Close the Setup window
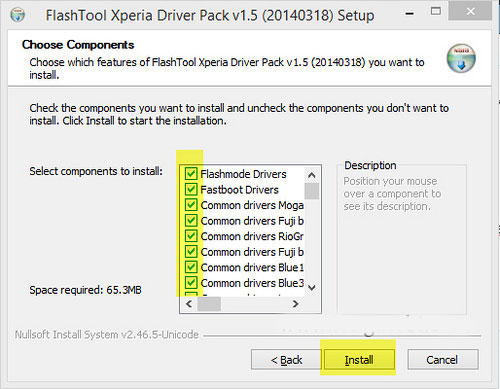 click(x=470, y=12)
